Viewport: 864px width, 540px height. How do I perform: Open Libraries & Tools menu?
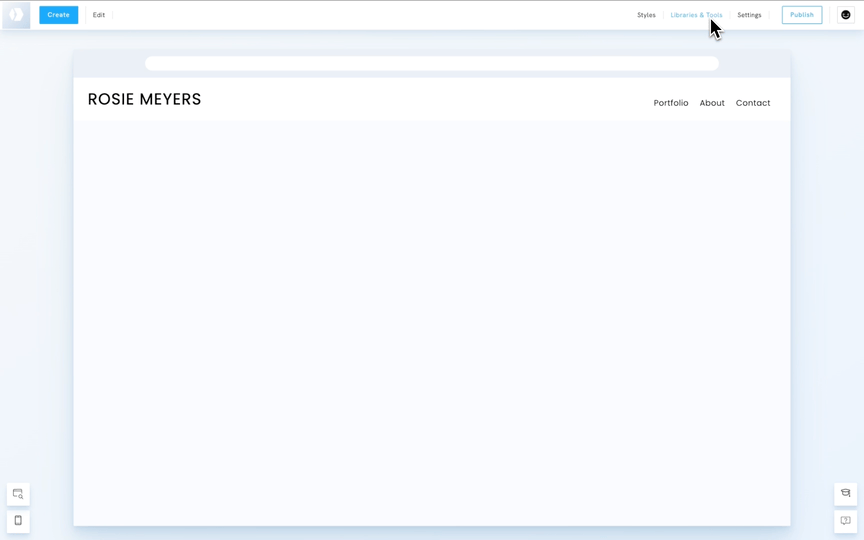point(696,15)
